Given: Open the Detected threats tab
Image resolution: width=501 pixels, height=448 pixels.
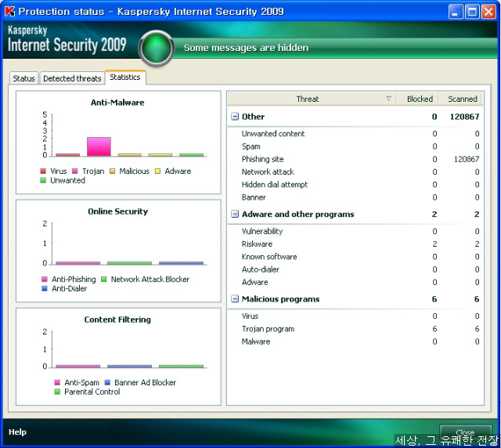Looking at the screenshot, I should coord(72,78).
